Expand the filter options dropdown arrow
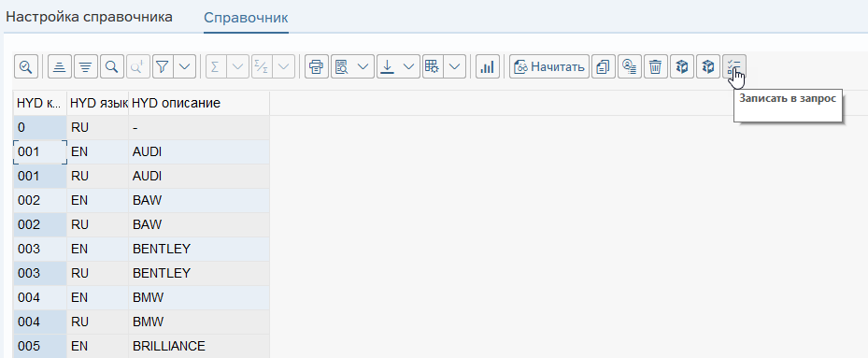868x358 pixels. [184, 67]
